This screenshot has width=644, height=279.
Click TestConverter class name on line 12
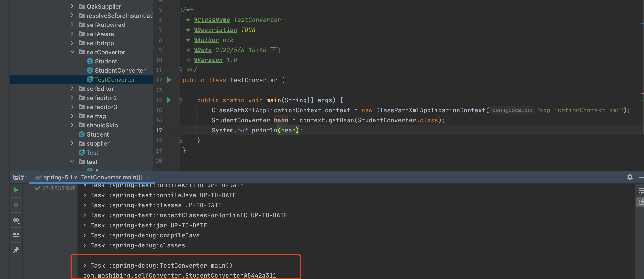[254, 80]
